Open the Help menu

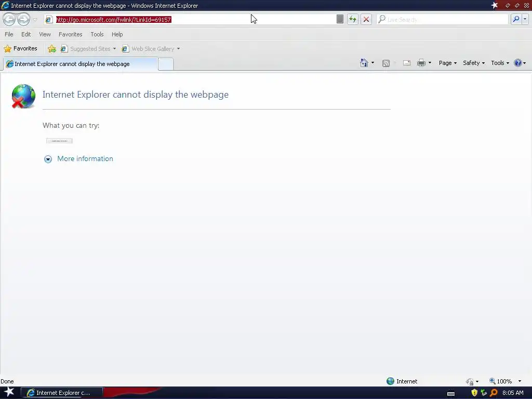pyautogui.click(x=117, y=34)
